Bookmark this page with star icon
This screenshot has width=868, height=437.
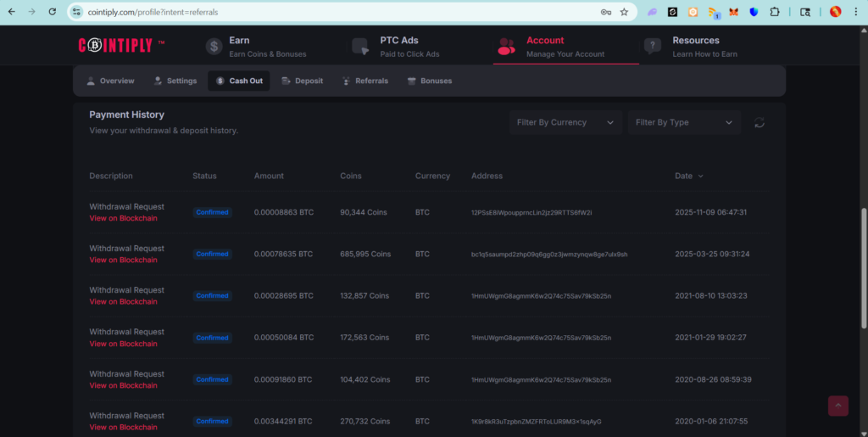(624, 12)
